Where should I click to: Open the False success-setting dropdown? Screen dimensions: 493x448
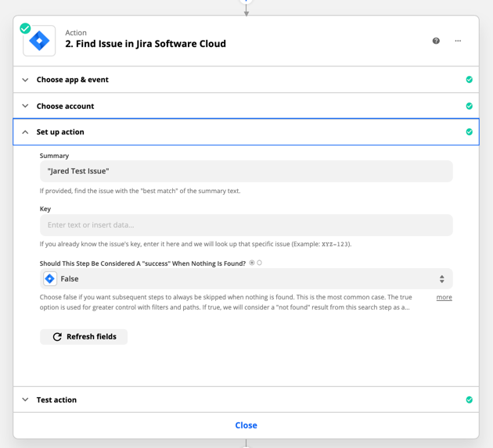246,278
